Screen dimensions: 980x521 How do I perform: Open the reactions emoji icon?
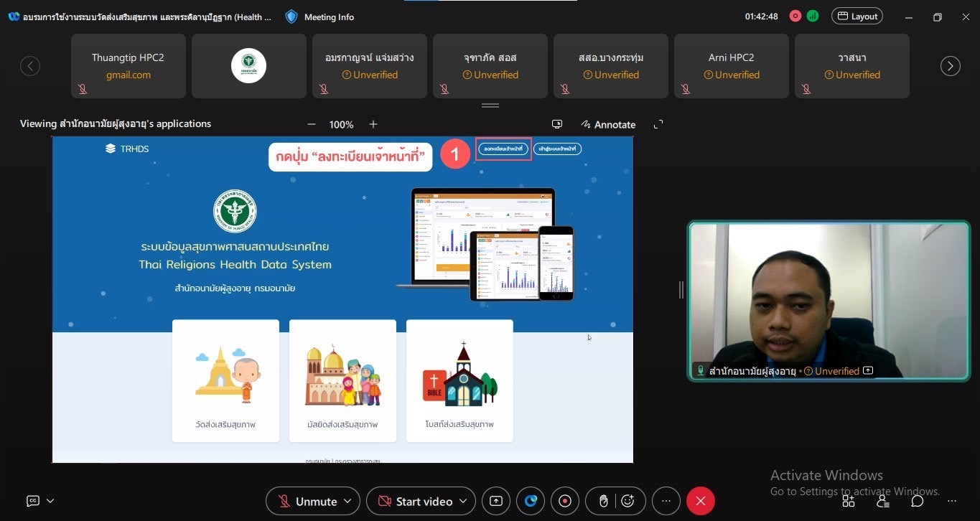(x=628, y=501)
